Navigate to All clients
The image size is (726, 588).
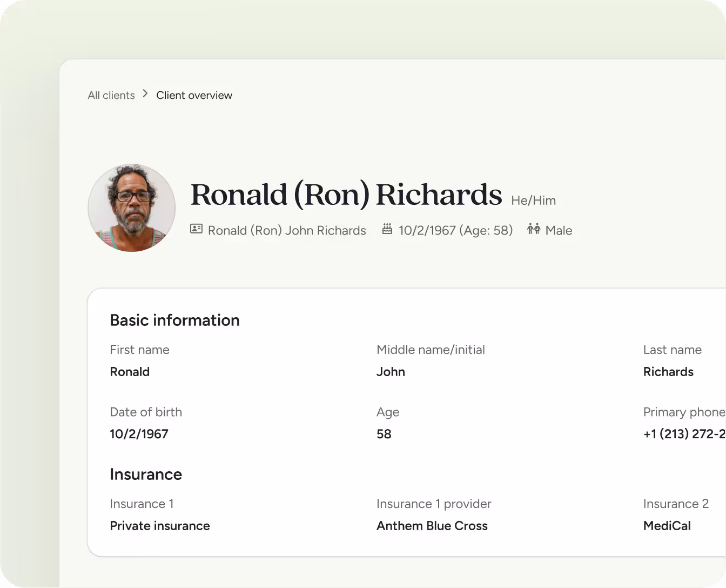coord(111,95)
